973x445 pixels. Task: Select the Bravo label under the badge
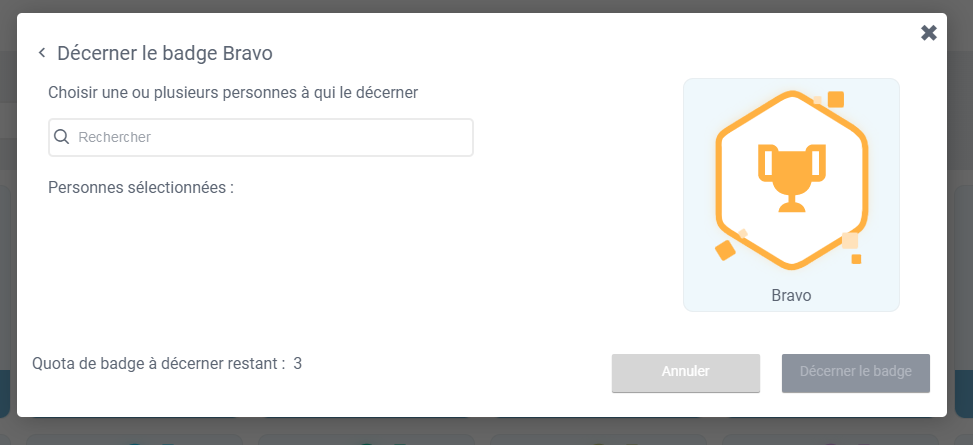click(x=791, y=296)
